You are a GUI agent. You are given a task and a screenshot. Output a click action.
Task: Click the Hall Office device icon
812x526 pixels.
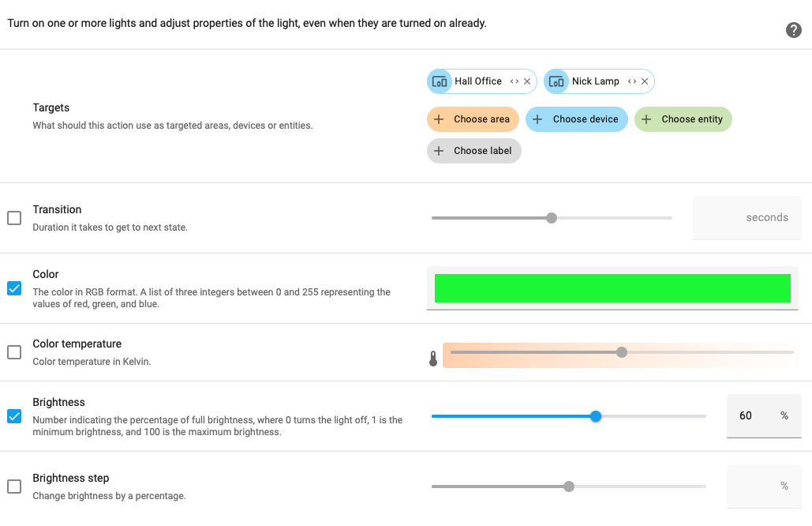click(440, 81)
